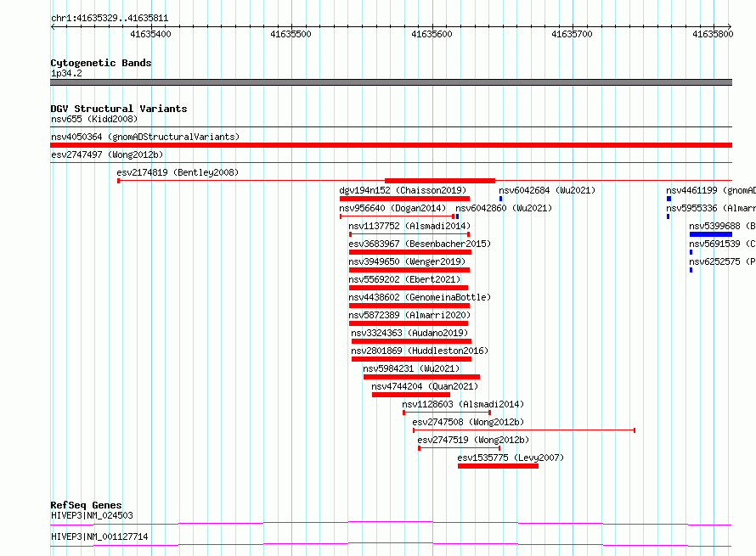Viewport: 756px width, 556px height.
Task: Click the red bar under esv1535775
Action: [498, 466]
